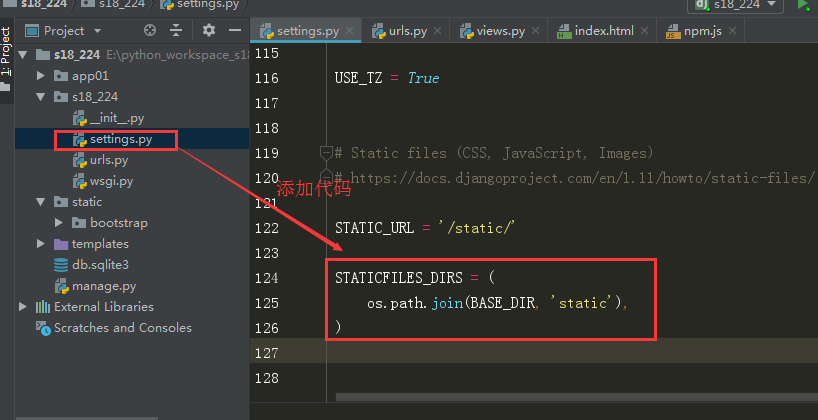Click the bootstrap folder icon
Image resolution: width=818 pixels, height=420 pixels.
click(79, 223)
